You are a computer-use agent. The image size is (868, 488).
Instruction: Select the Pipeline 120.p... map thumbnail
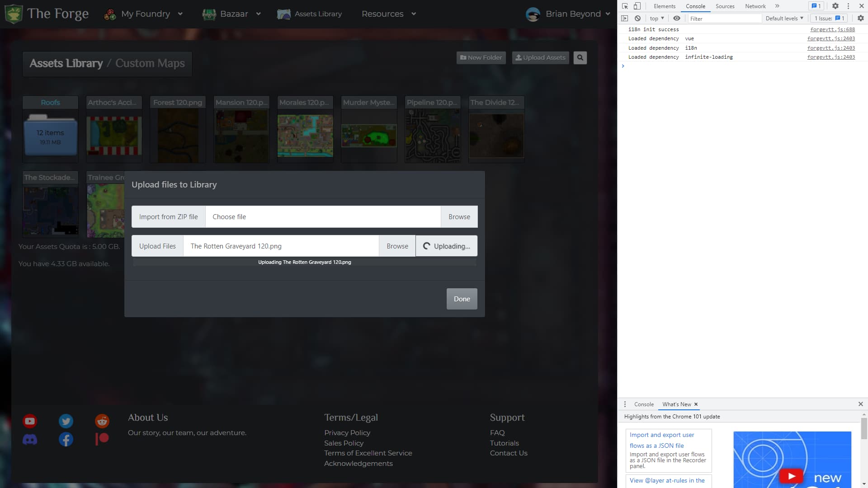point(433,129)
